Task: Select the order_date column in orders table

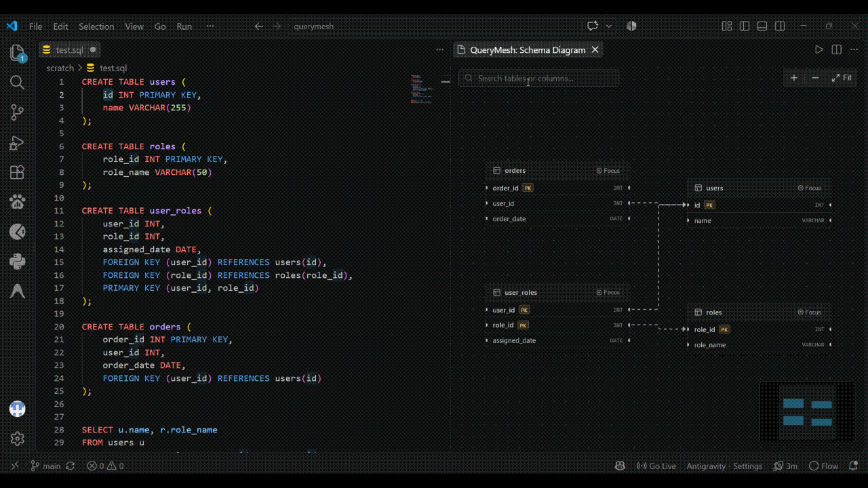Action: [557, 219]
